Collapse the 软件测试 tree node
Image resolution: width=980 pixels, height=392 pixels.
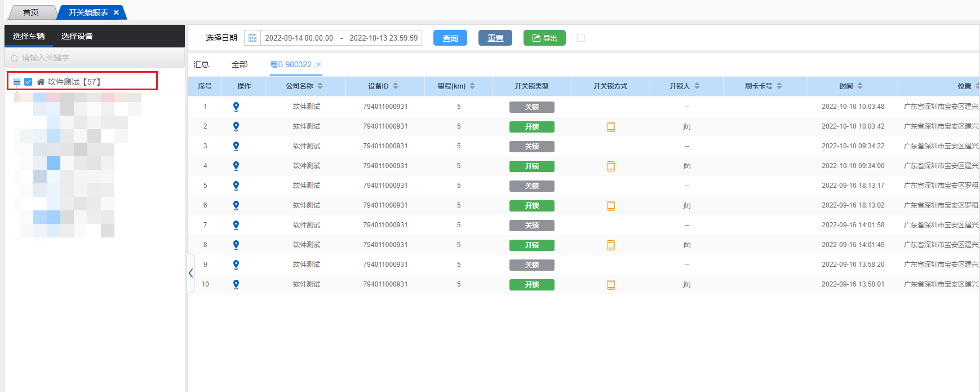coord(17,82)
